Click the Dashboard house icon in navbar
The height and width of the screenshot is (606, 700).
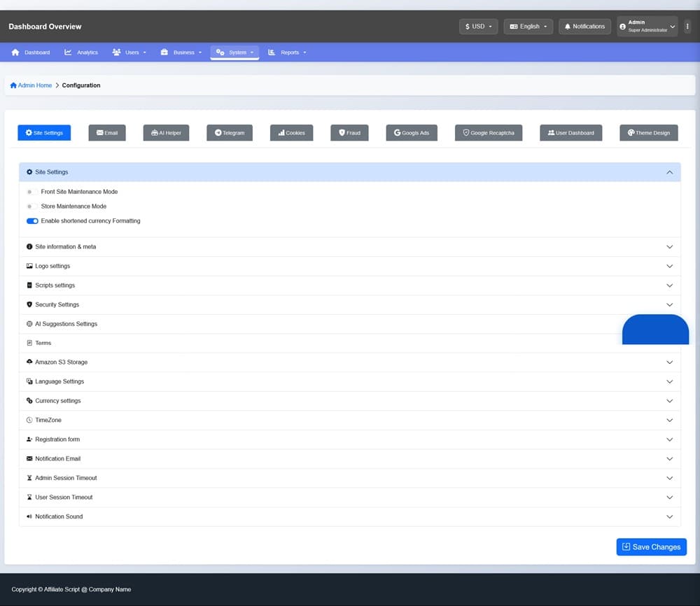[15, 52]
